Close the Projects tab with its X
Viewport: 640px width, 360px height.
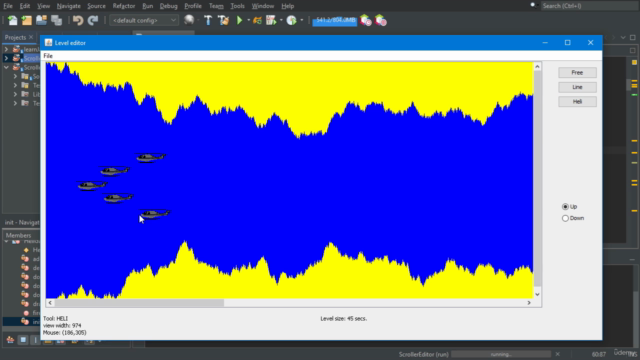click(31, 37)
